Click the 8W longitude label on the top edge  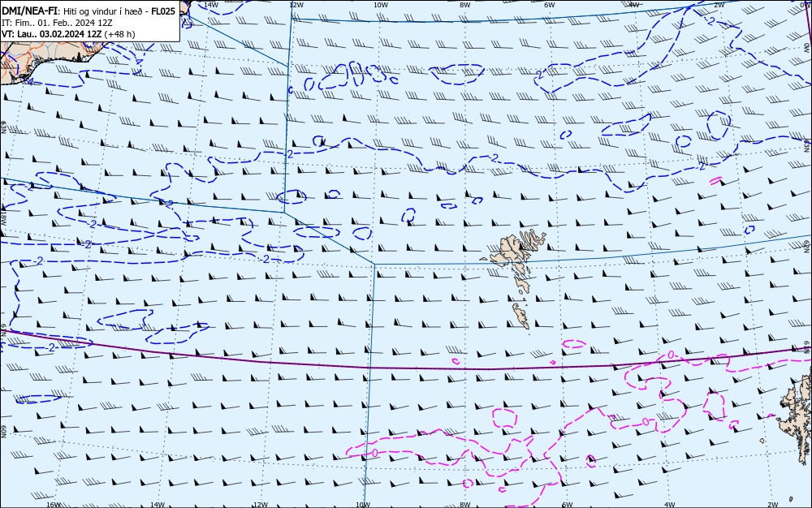[465, 5]
